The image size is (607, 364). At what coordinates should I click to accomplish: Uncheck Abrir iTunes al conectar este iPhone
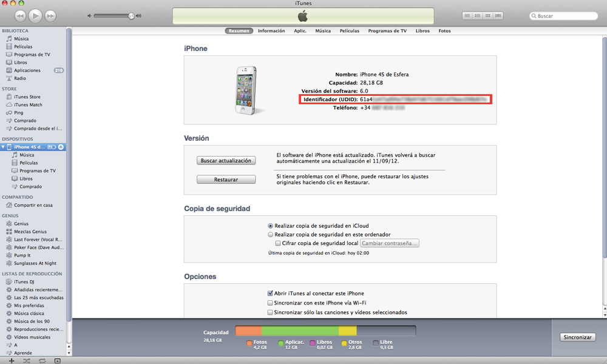270,293
